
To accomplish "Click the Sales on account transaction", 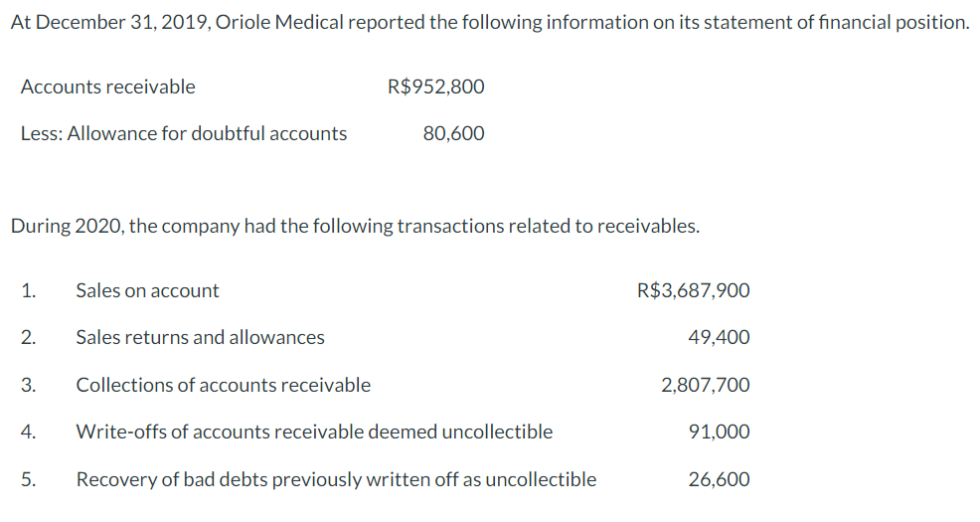I will [x=147, y=290].
